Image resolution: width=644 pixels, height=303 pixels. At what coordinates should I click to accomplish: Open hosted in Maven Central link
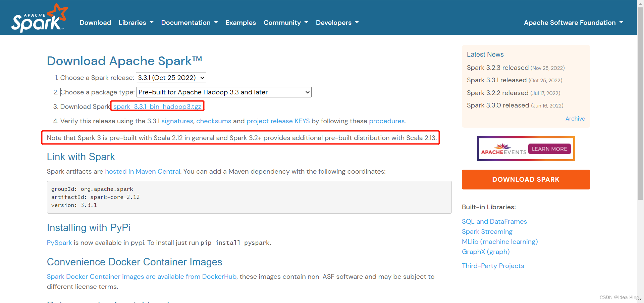point(143,171)
